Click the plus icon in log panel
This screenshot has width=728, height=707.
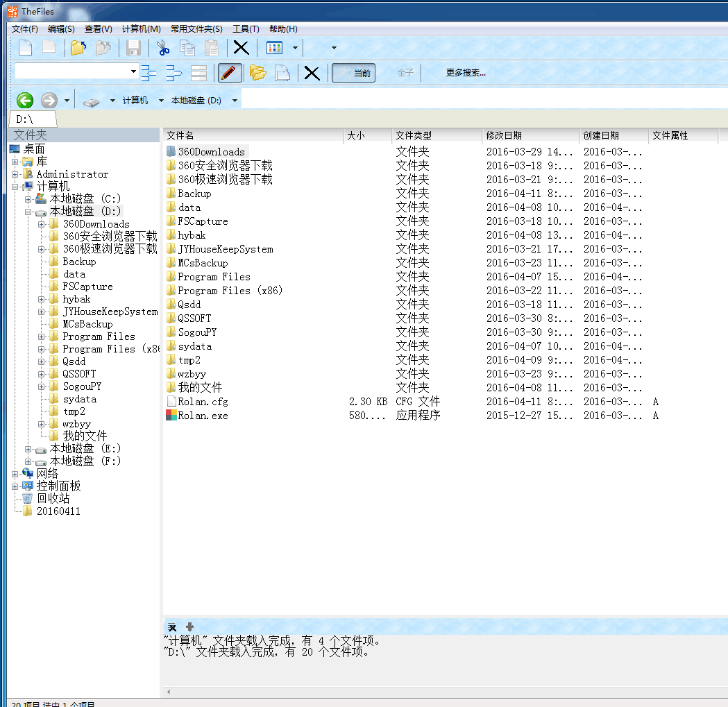point(189,627)
